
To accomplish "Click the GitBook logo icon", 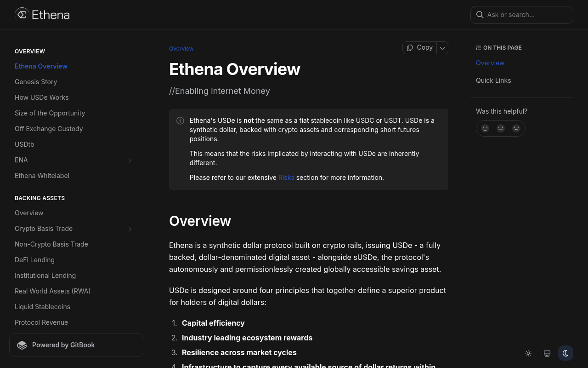I will [x=22, y=345].
